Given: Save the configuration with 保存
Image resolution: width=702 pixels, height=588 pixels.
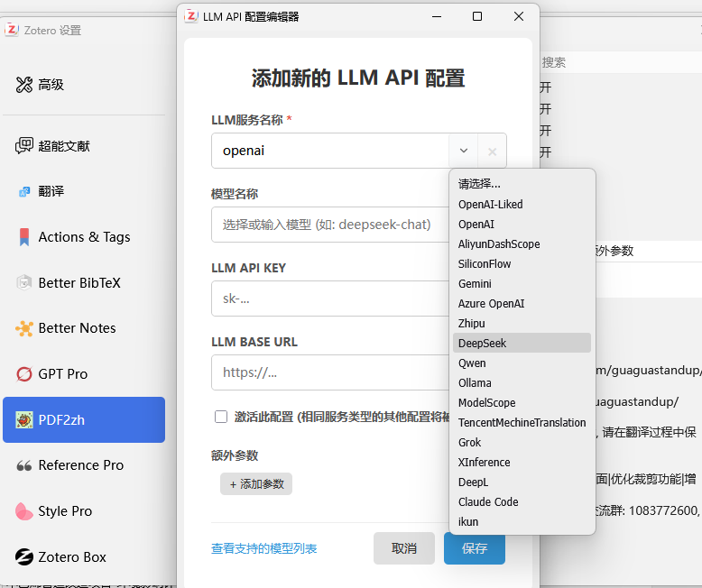Looking at the screenshot, I should pos(475,548).
